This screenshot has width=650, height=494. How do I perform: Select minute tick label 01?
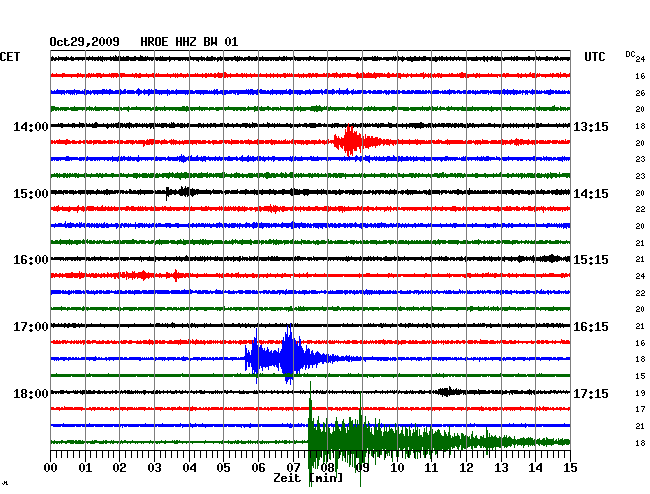tap(85, 468)
